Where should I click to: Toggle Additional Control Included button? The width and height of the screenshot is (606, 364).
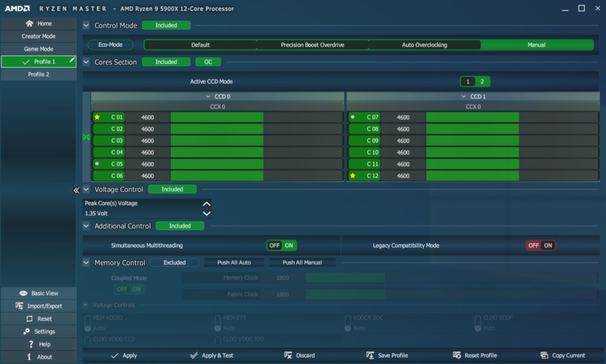coord(180,226)
